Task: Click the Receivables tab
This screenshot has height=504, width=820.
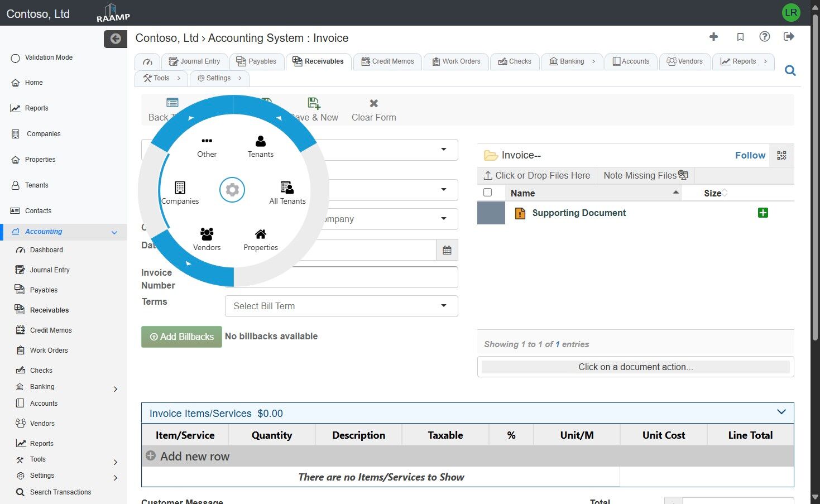Action: tap(318, 61)
